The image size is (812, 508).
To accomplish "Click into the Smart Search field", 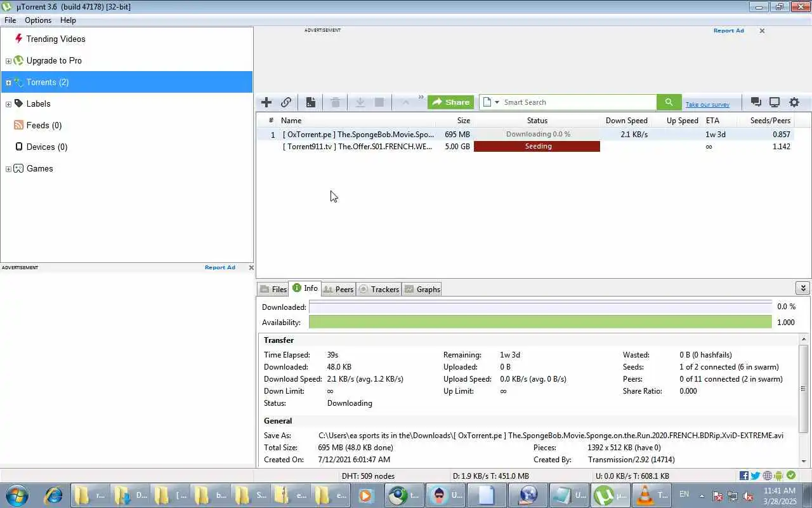I will (579, 102).
